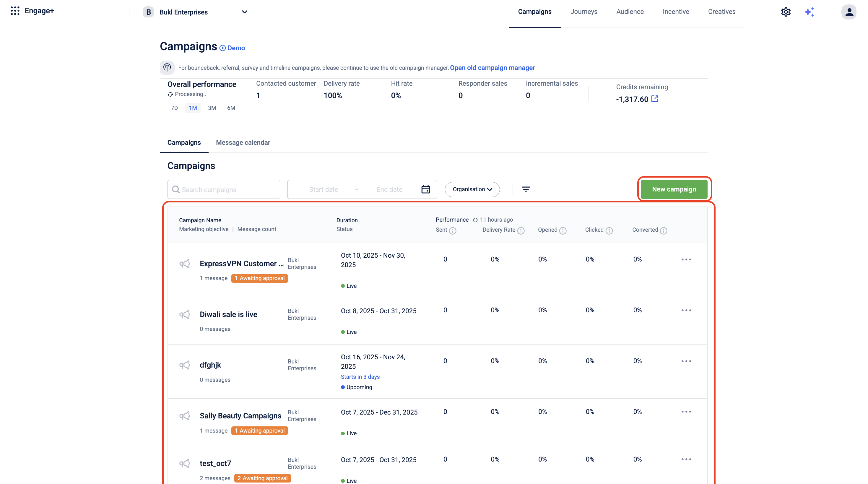Click the Converted column info icon

664,230
